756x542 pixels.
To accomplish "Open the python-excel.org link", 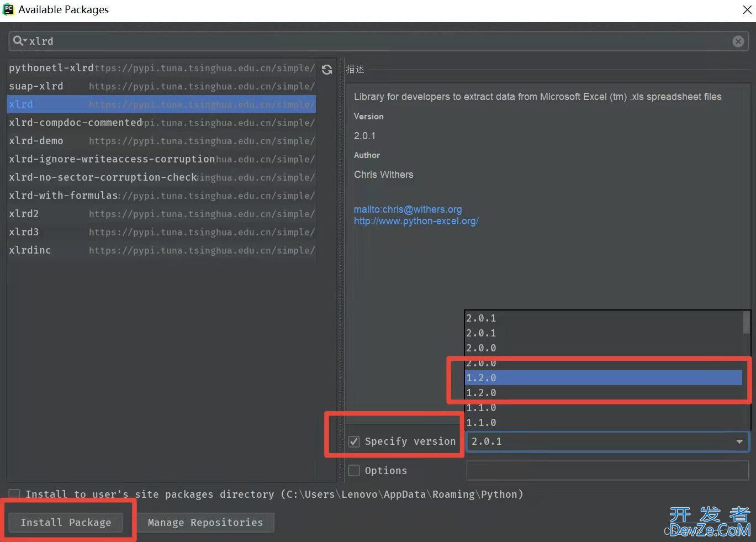I will pyautogui.click(x=416, y=221).
